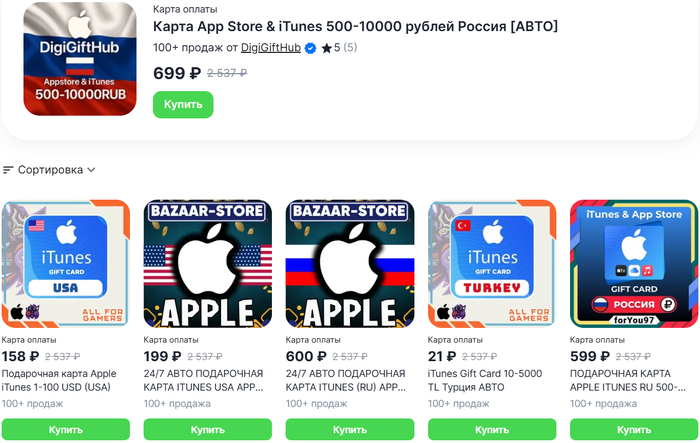Open the Карта App Store & iTunes 500-10000 рублей title
The image size is (700, 443).
click(355, 26)
